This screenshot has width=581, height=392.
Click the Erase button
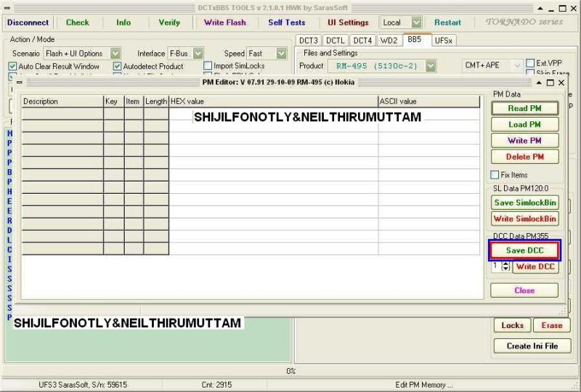pyautogui.click(x=552, y=325)
